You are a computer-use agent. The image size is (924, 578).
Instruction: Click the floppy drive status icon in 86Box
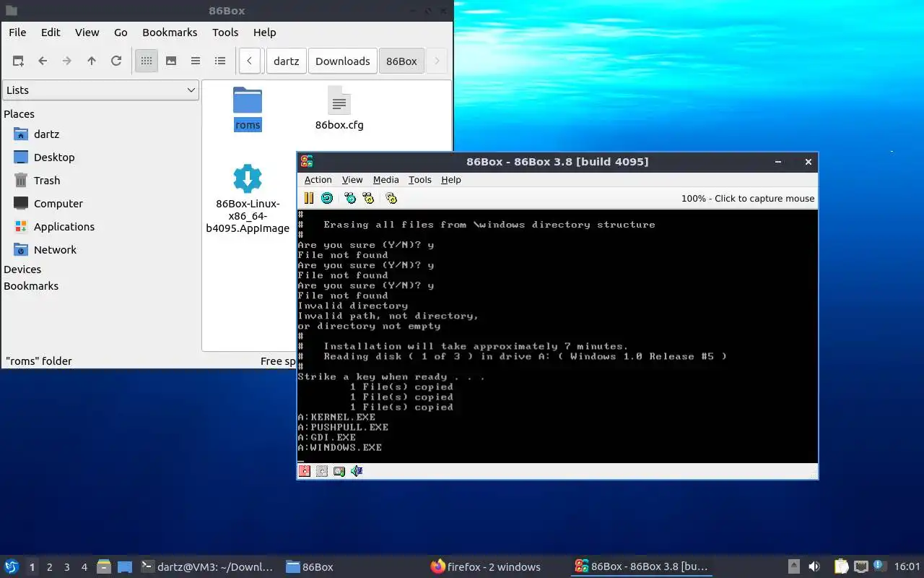point(305,471)
